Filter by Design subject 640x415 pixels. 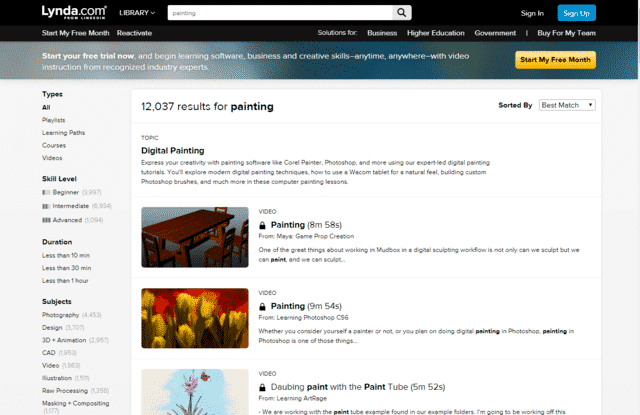(x=52, y=328)
